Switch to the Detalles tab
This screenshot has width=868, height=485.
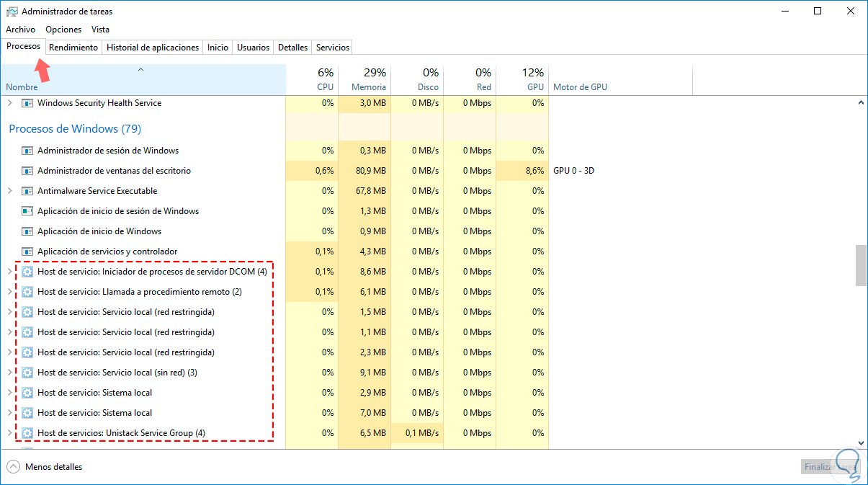tap(293, 48)
